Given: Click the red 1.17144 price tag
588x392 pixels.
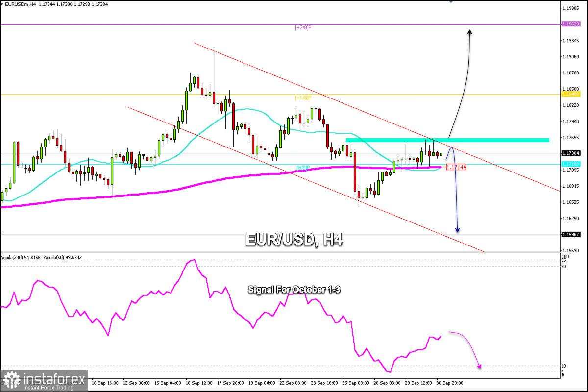Looking at the screenshot, I should tap(458, 167).
